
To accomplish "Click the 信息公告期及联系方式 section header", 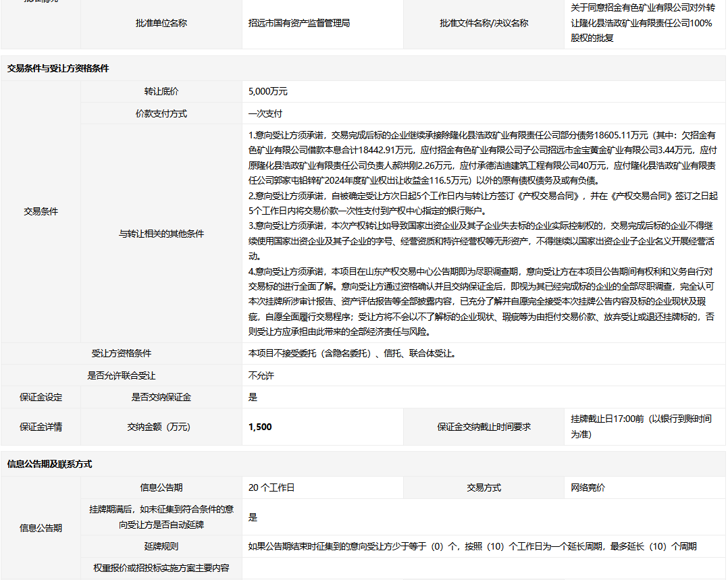I will (49, 464).
